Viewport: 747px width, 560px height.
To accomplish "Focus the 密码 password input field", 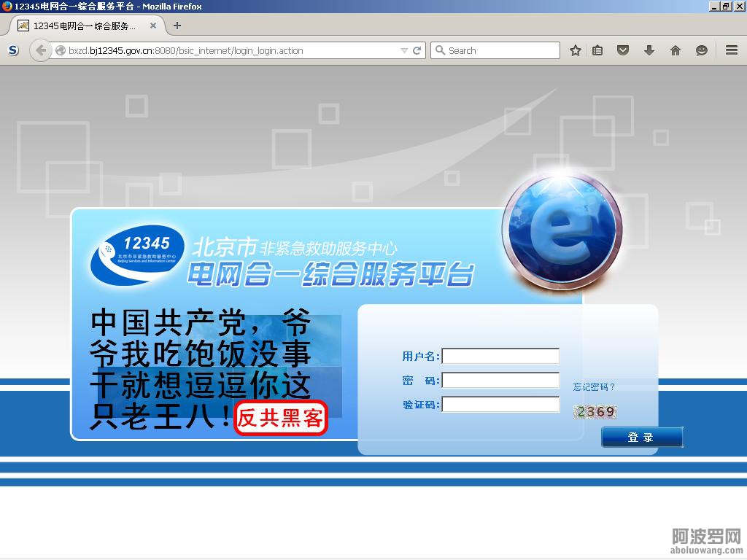I will tap(500, 381).
